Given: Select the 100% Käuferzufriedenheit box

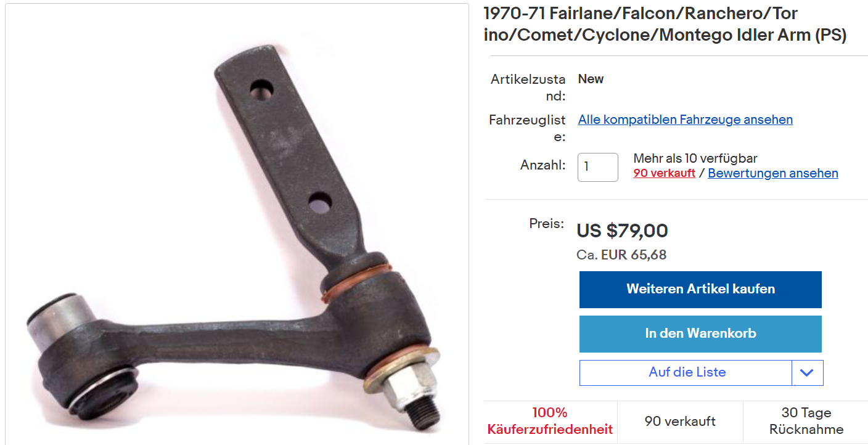Looking at the screenshot, I should [x=550, y=421].
